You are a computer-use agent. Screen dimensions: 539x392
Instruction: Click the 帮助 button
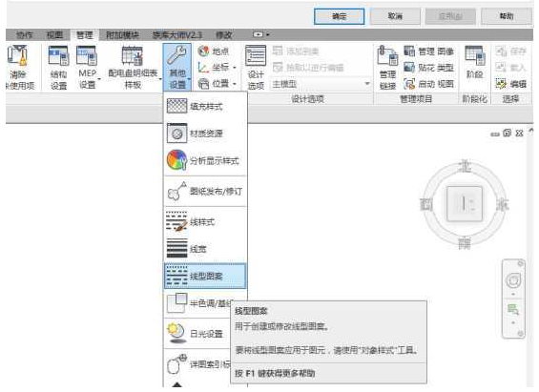(x=507, y=16)
